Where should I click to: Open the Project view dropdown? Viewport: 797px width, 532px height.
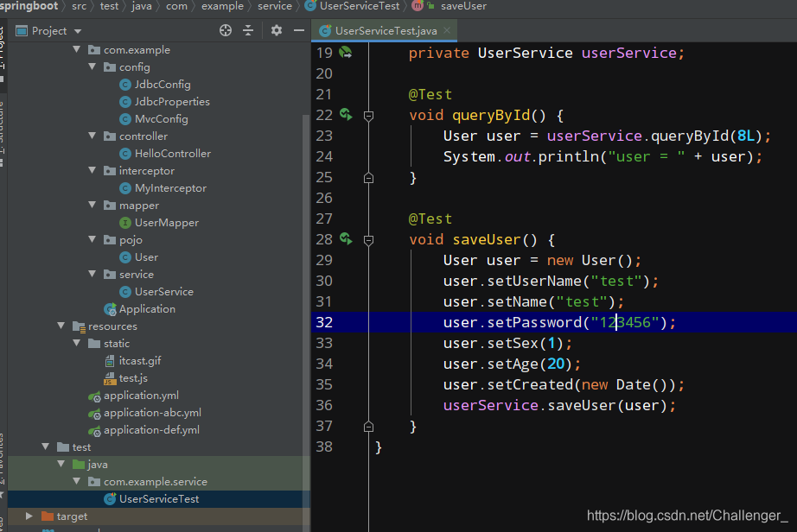click(78, 31)
